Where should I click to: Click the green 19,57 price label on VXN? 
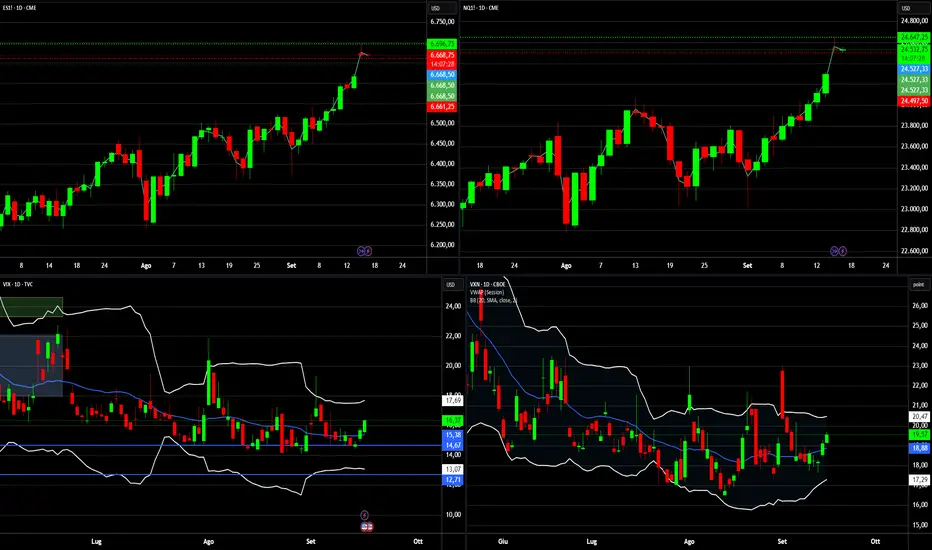(919, 435)
